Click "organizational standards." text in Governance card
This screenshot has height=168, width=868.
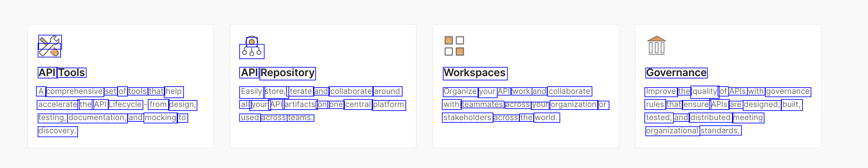pos(693,131)
